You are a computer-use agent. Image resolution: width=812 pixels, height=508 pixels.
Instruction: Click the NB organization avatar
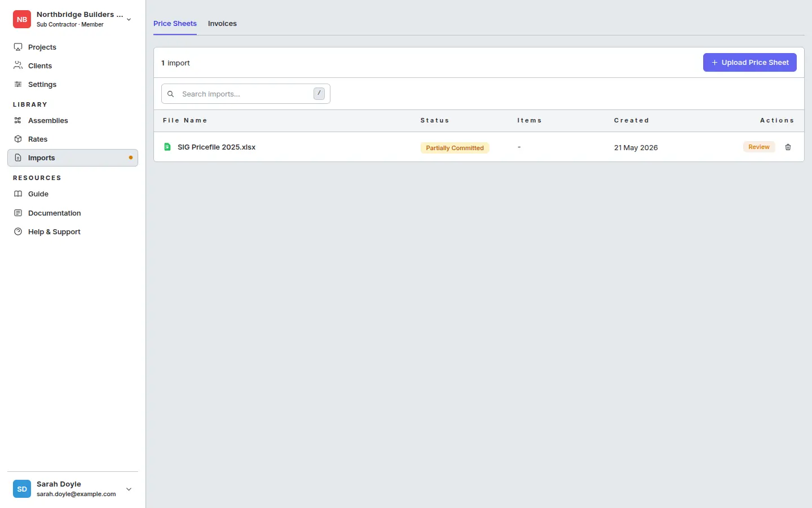(22, 19)
